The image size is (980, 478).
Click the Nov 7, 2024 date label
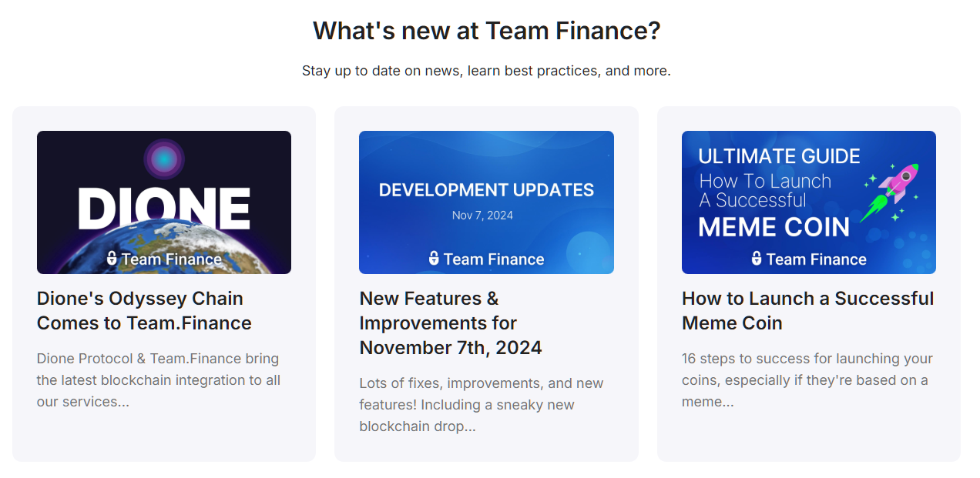pos(482,216)
